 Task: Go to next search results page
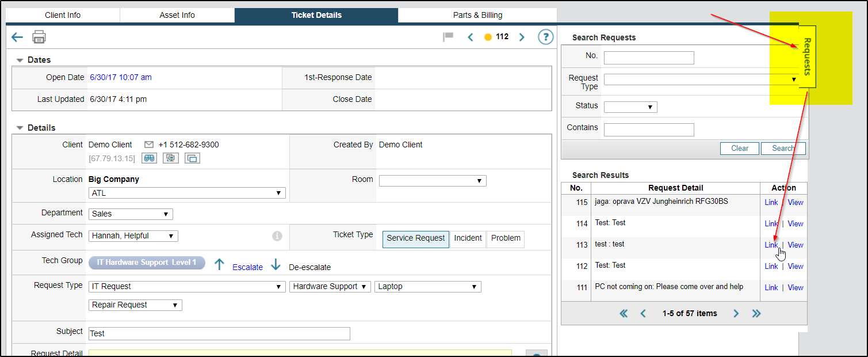[736, 313]
